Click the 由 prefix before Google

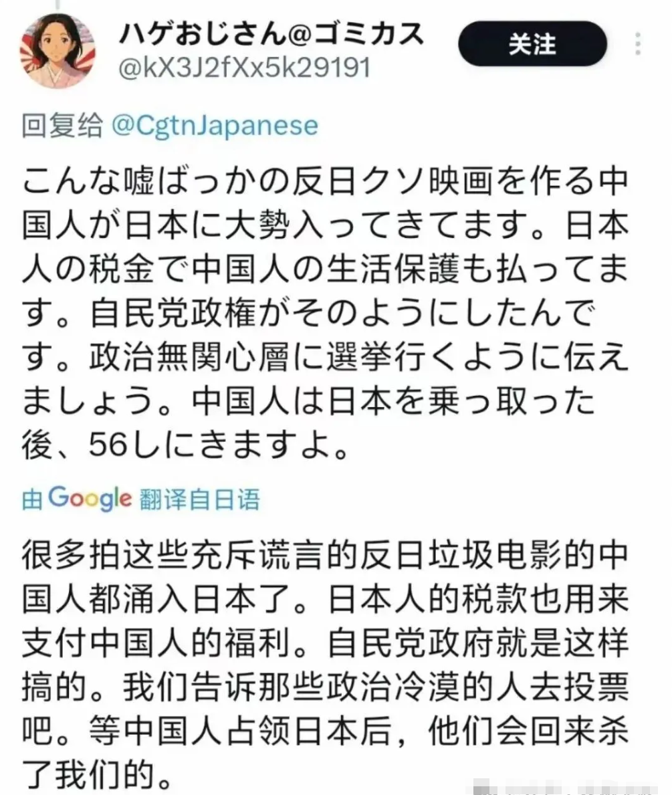32,499
